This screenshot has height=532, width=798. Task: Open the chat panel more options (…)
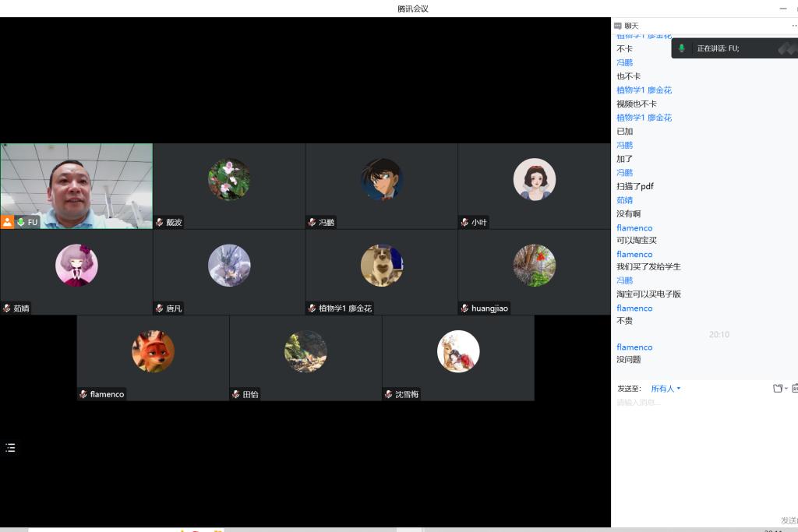click(794, 26)
